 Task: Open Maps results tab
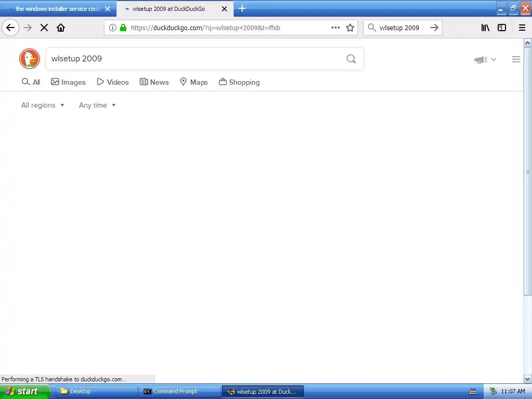194,82
